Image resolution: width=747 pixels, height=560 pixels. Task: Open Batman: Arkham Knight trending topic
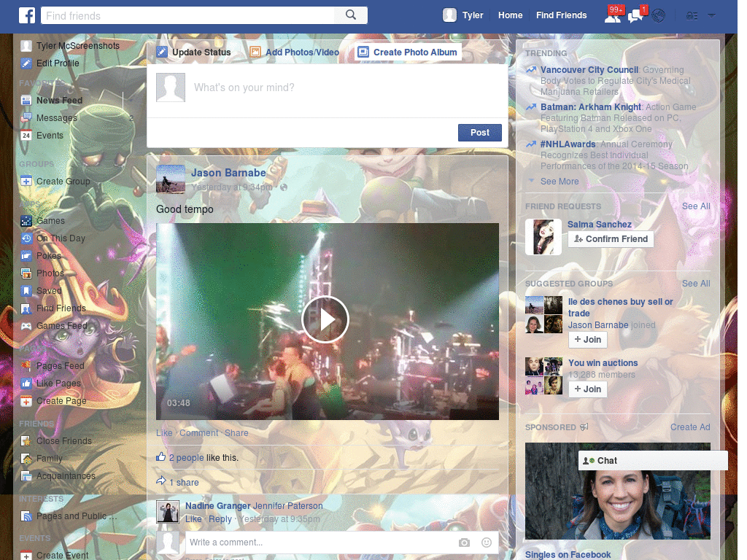tap(591, 107)
